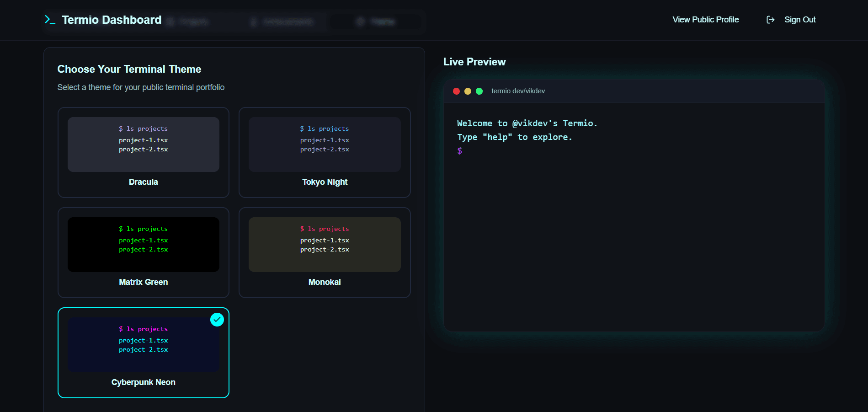Click the yellow traffic light dot

(468, 91)
